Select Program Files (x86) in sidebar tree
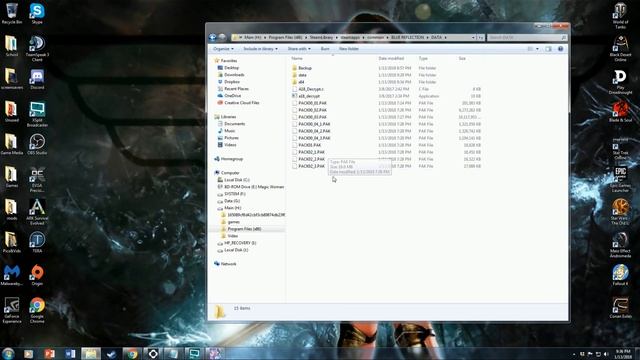The width and height of the screenshot is (640, 360). point(244,229)
